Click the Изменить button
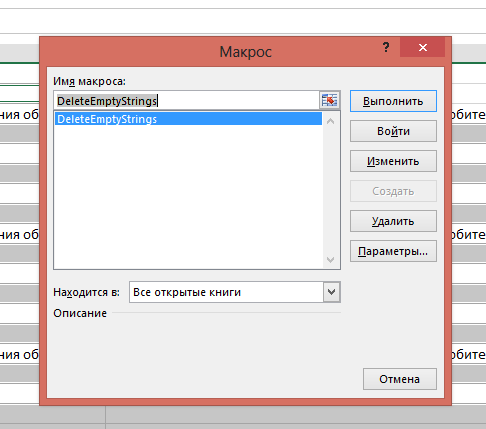 tap(393, 161)
